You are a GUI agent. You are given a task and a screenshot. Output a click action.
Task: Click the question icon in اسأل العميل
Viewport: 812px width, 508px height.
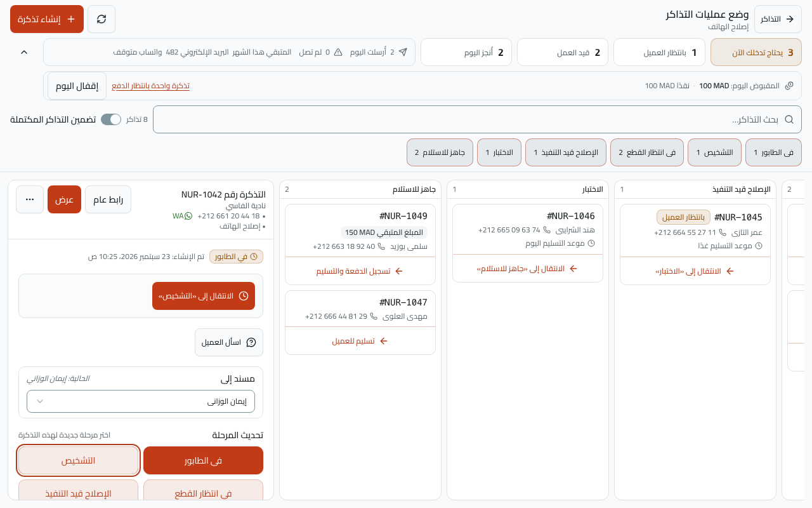(x=251, y=342)
